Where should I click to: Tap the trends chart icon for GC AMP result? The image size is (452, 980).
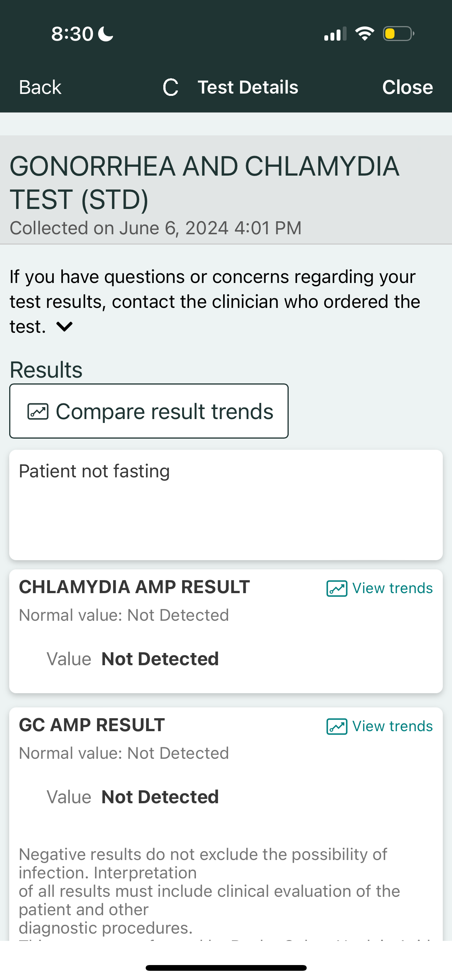click(337, 727)
